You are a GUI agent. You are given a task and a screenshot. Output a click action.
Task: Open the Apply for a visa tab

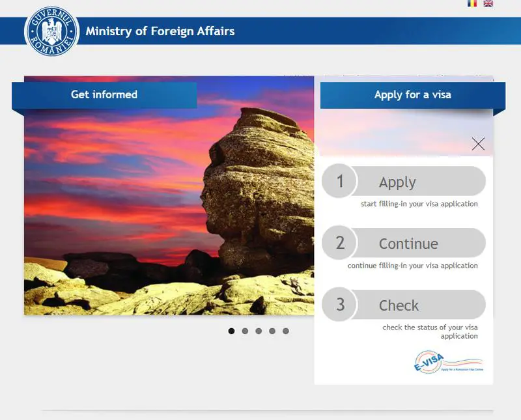[x=413, y=95]
